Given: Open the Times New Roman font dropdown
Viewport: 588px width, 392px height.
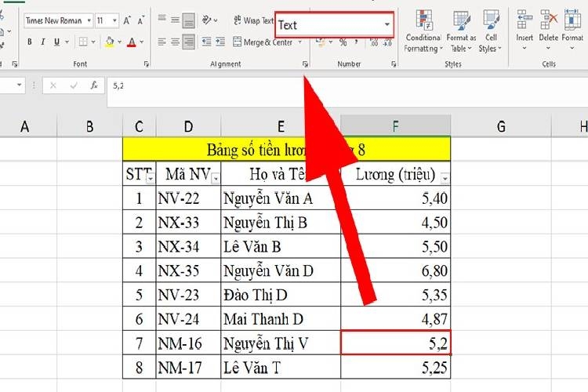Looking at the screenshot, I should pos(89,20).
